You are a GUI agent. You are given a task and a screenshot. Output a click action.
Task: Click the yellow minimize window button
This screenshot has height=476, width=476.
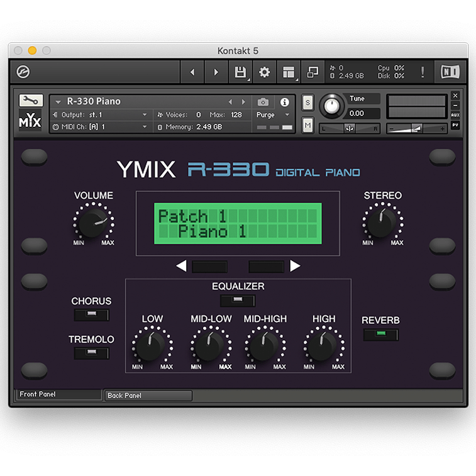pyautogui.click(x=32, y=50)
